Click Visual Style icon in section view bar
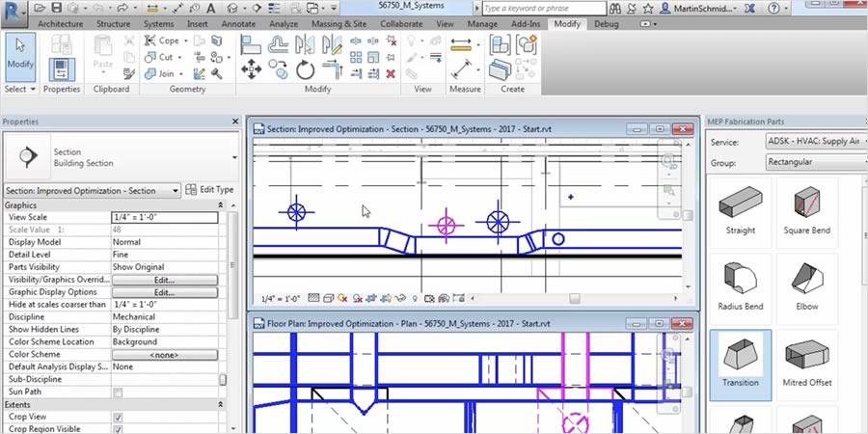868x434 pixels. click(x=328, y=298)
